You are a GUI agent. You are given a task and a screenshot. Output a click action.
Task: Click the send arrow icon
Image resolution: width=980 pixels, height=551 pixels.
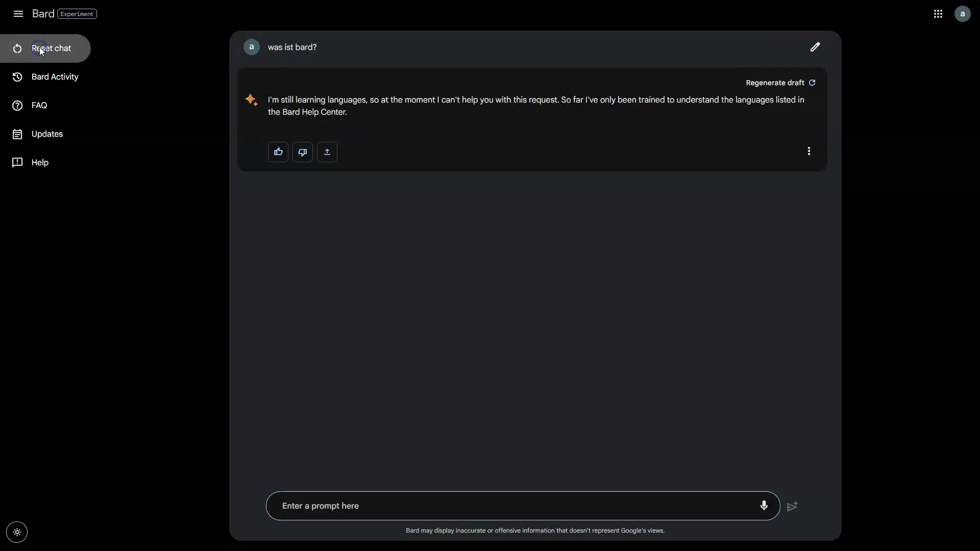[793, 506]
